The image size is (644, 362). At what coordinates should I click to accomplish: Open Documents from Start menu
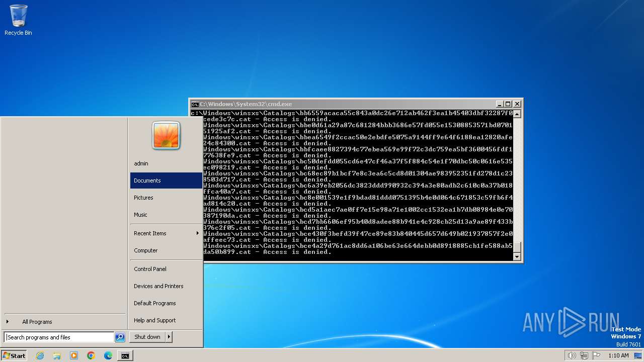click(166, 180)
